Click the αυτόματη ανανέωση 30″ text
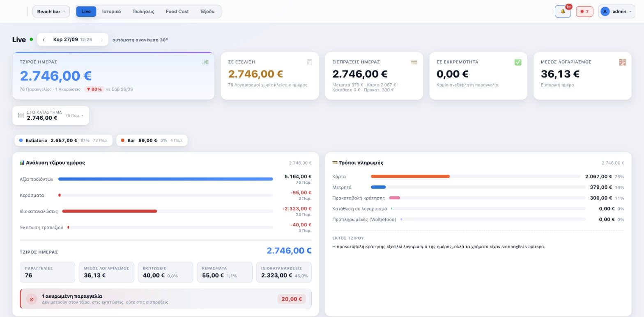 (140, 40)
